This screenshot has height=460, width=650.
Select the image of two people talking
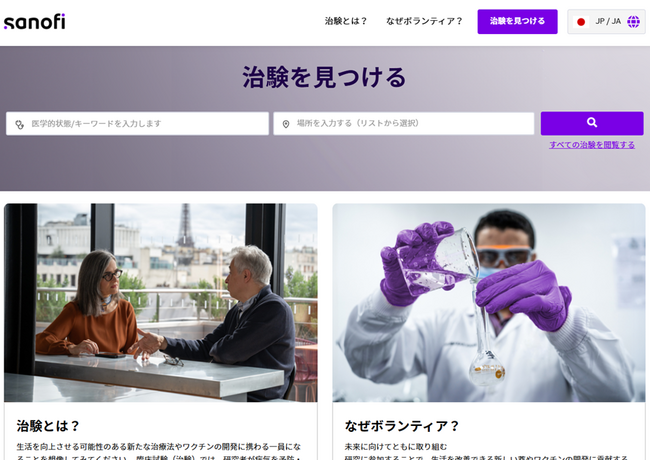click(x=160, y=302)
